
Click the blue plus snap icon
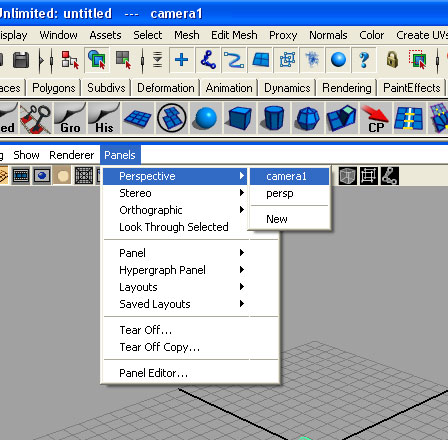[181, 60]
